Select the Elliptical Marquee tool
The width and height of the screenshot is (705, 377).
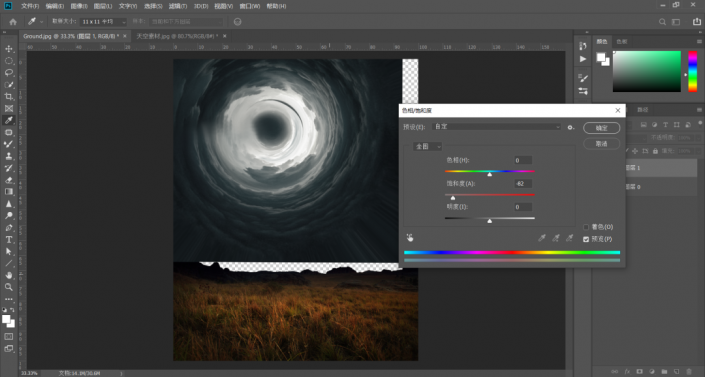click(9, 61)
